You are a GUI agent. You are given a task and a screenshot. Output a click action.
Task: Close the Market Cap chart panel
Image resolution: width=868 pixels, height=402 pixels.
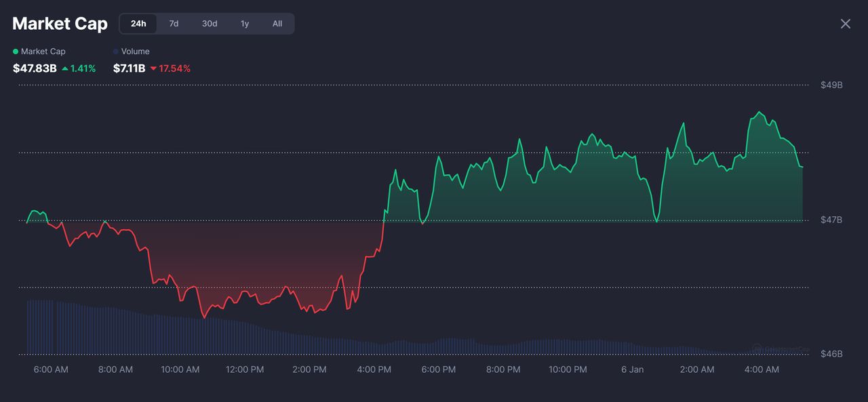click(846, 24)
